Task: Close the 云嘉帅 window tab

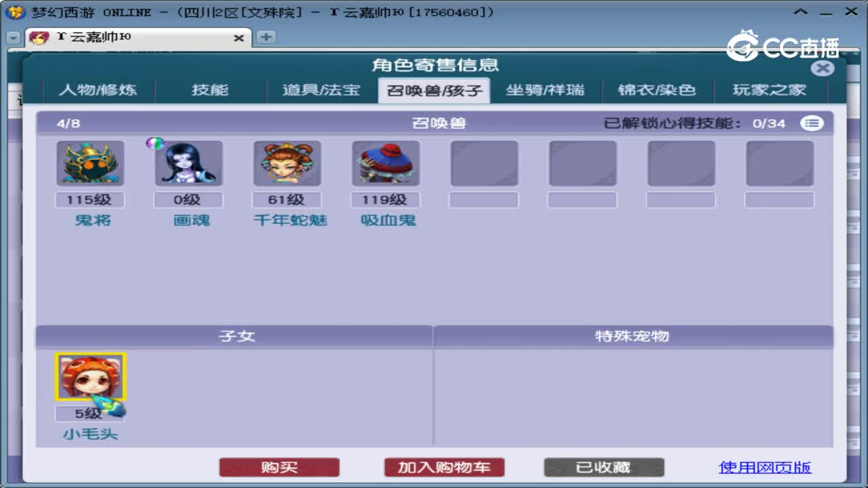Action: pos(239,39)
